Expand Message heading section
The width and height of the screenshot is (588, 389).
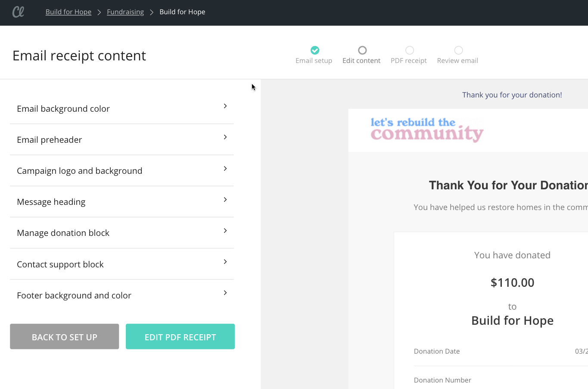(x=122, y=202)
